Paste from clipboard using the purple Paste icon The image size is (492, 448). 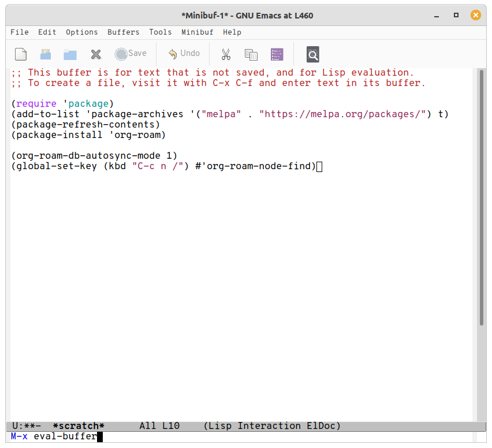[x=277, y=54]
